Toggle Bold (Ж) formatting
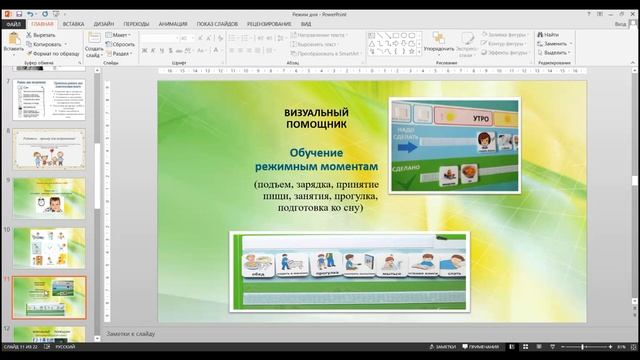This screenshot has width=640, height=360. click(x=144, y=51)
